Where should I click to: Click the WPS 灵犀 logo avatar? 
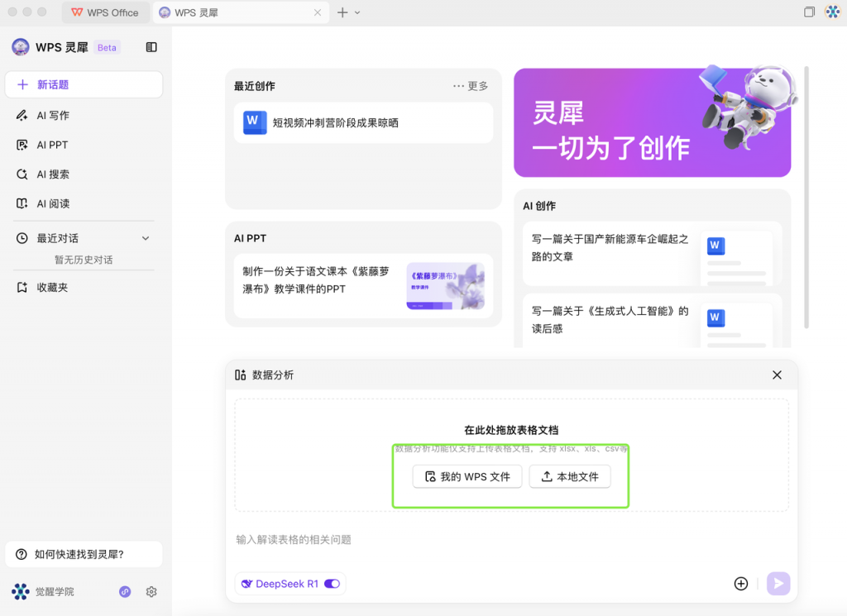tap(21, 47)
